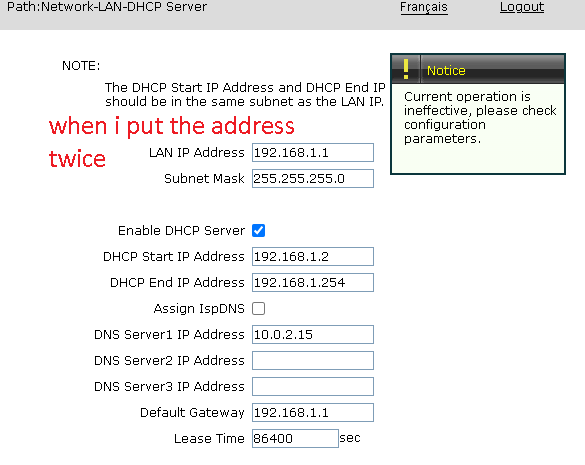The width and height of the screenshot is (585, 465).
Task: Click the Notice title text
Action: pyautogui.click(x=446, y=71)
